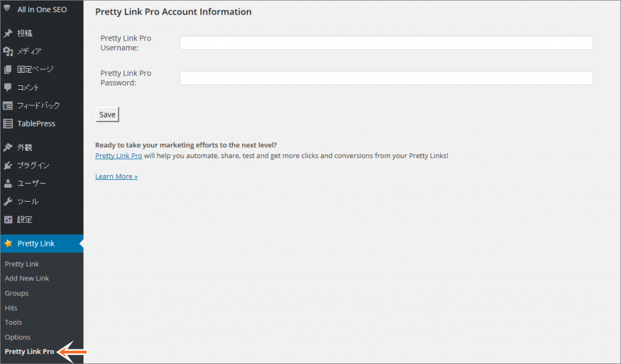The height and width of the screenshot is (364, 621).
Task: Click the All in One SEO flag icon
Action: [x=10, y=8]
